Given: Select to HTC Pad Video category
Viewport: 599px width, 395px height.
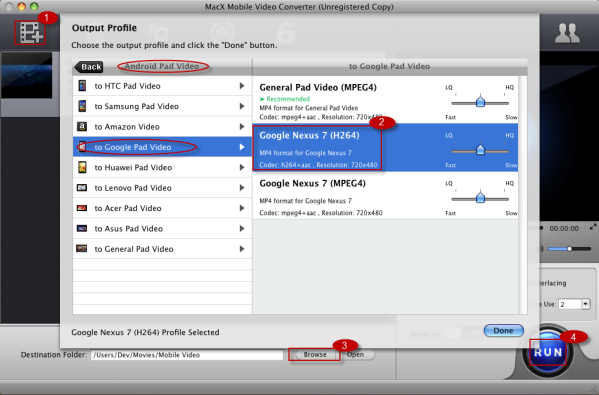Looking at the screenshot, I should pyautogui.click(x=162, y=86).
